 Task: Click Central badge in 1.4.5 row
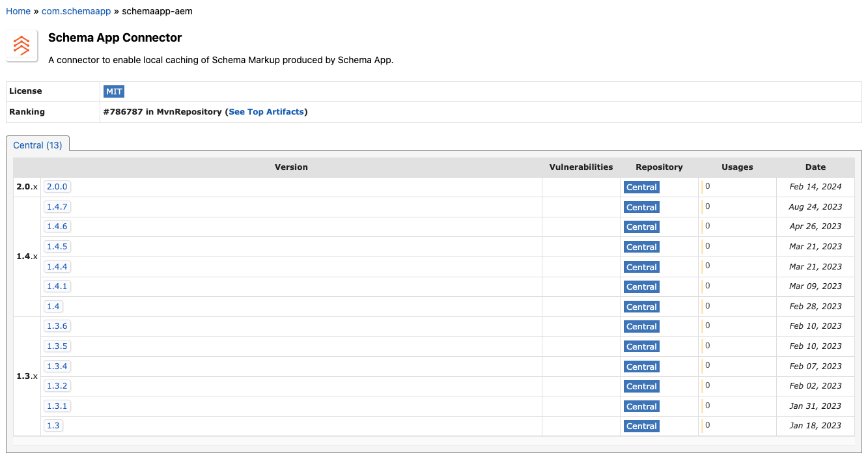[x=641, y=247]
